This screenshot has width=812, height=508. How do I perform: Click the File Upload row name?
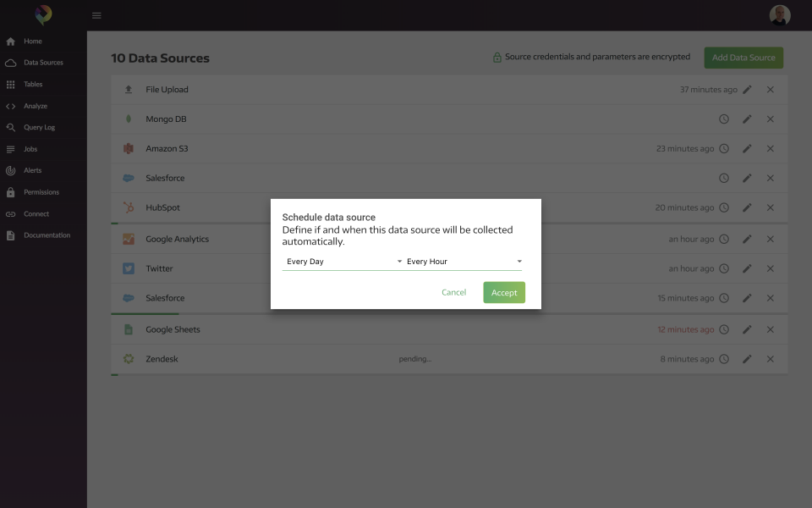[x=167, y=90]
